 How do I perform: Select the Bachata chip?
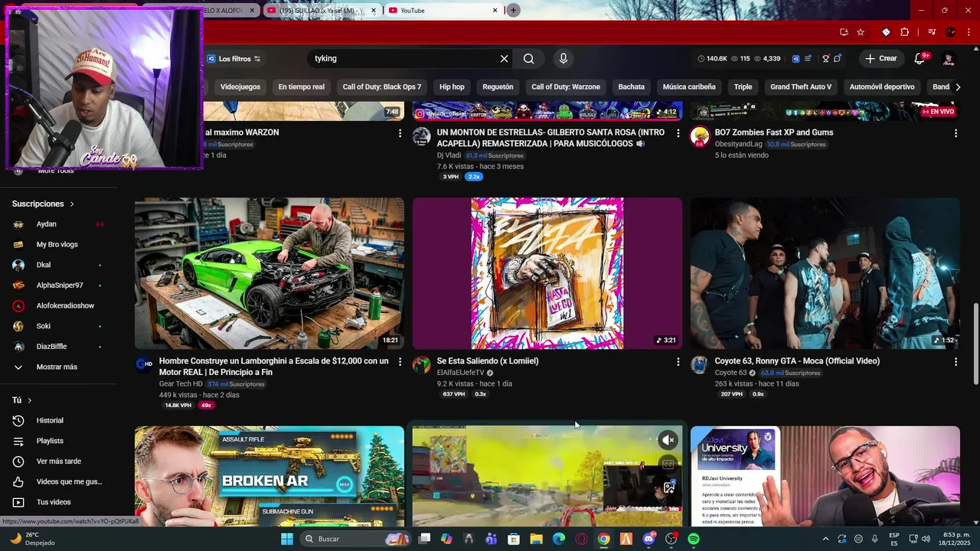point(632,87)
